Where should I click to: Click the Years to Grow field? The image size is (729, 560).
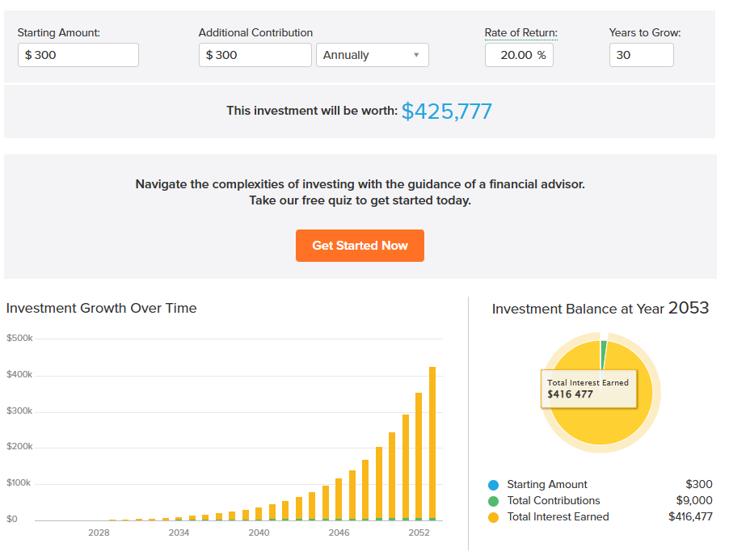(641, 55)
